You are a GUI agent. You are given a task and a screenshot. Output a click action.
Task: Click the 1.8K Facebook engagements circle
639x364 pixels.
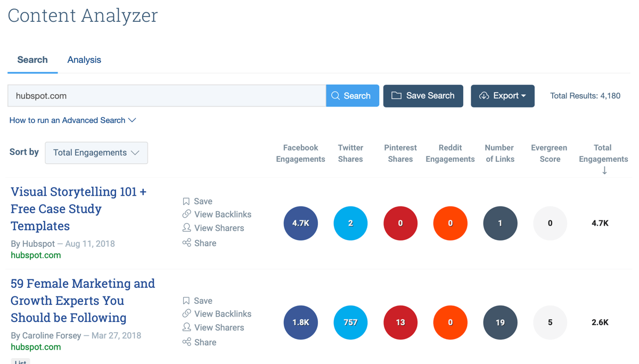[301, 322]
